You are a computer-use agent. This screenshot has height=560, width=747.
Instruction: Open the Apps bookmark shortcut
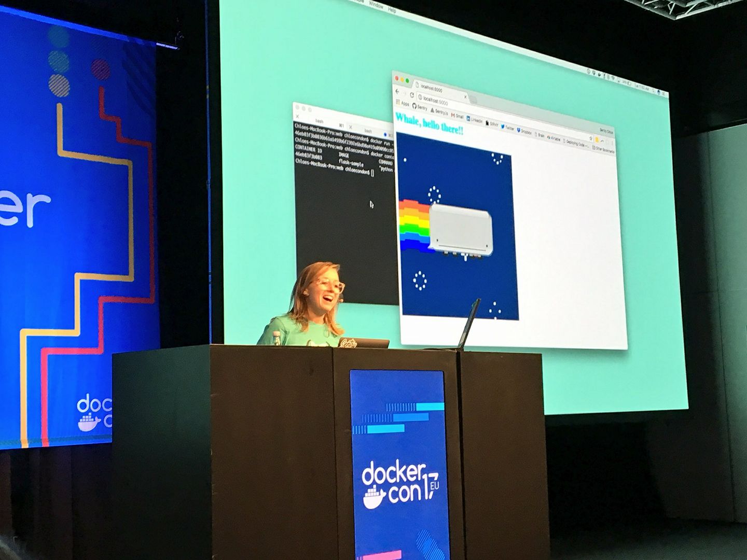[403, 103]
